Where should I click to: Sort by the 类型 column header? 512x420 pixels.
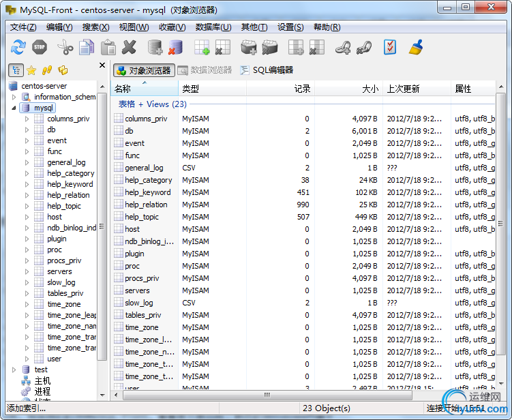[x=212, y=89]
